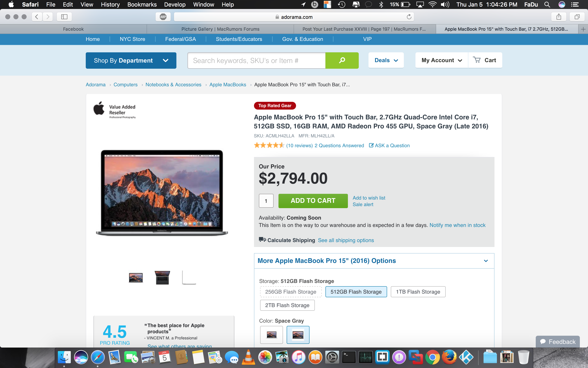
Task: Open the Safari Share sheet
Action: (x=559, y=17)
